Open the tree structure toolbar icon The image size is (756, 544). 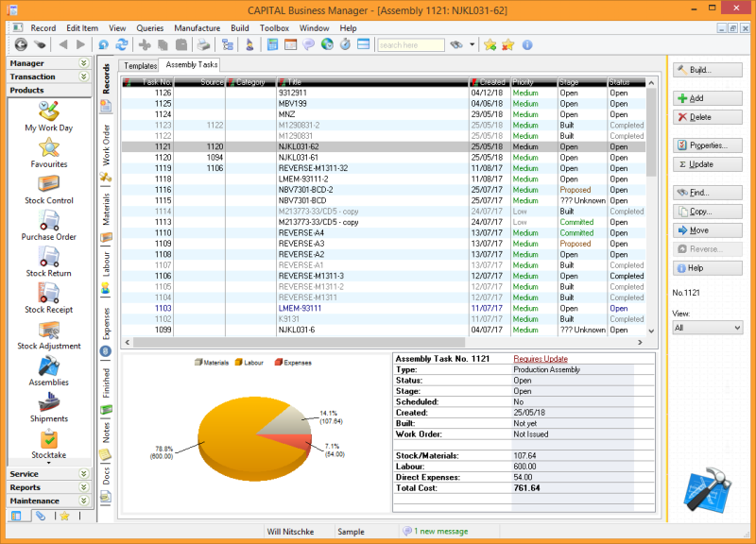point(227,44)
